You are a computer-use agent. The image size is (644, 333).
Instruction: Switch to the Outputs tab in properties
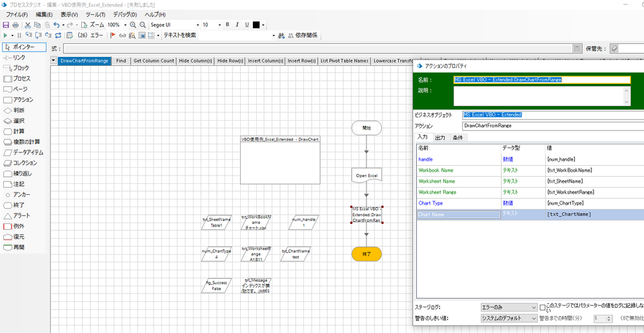click(440, 137)
